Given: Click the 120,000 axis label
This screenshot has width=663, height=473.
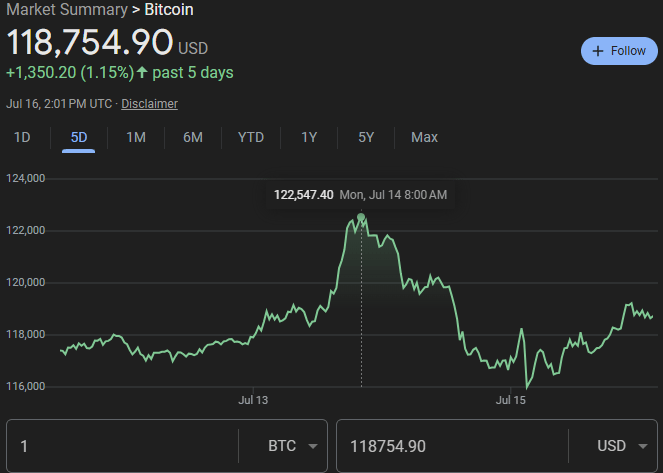Looking at the screenshot, I should coord(25,282).
